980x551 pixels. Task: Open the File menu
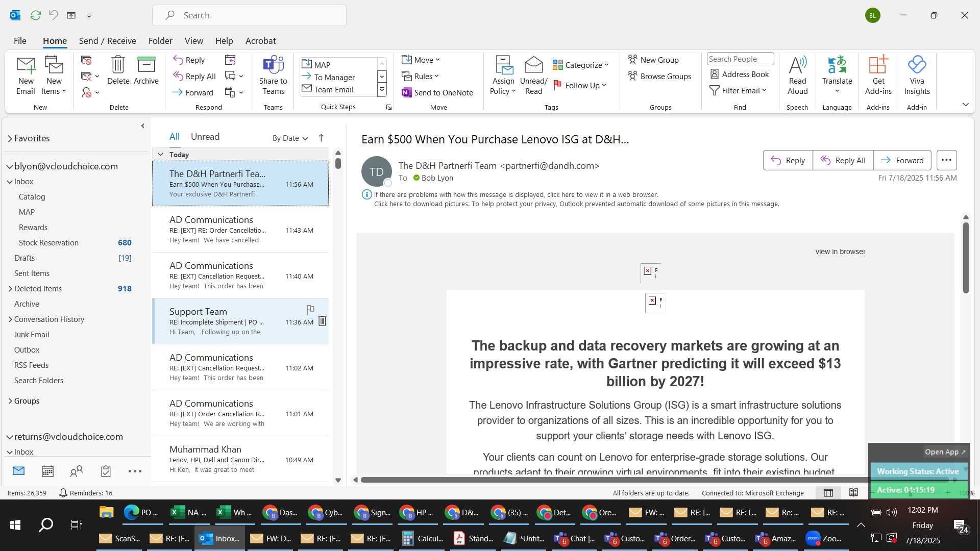click(20, 41)
